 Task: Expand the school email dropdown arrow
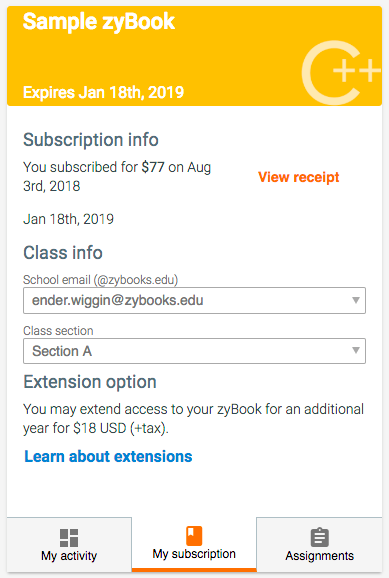click(355, 300)
